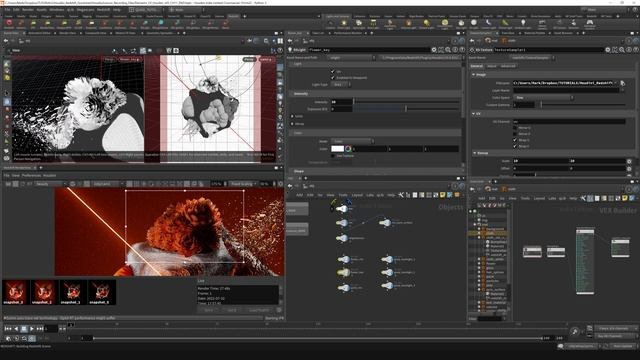Play animation backward in playbar
Screen dimensions: 640x360
coord(16,329)
